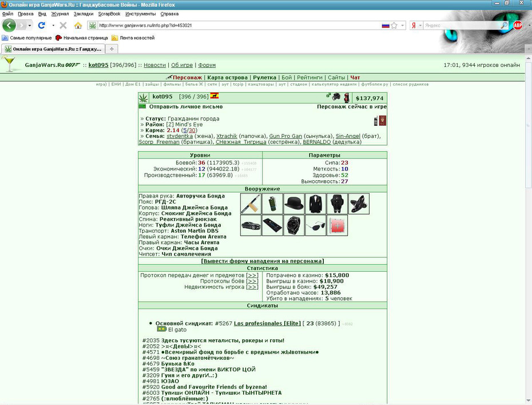Reload the page with the refresh icon
Image resolution: width=532 pixels, height=405 pixels.
[x=41, y=25]
